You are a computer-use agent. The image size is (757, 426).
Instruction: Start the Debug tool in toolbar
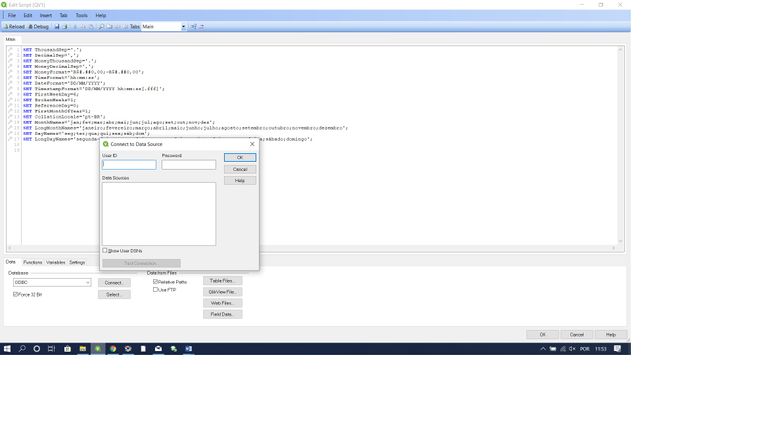click(39, 27)
